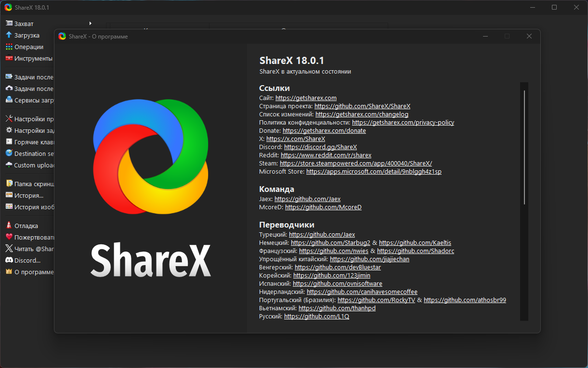Viewport: 588px width, 368px height.
Task: Open the Загрузка menu in the main window
Action: [x=27, y=35]
